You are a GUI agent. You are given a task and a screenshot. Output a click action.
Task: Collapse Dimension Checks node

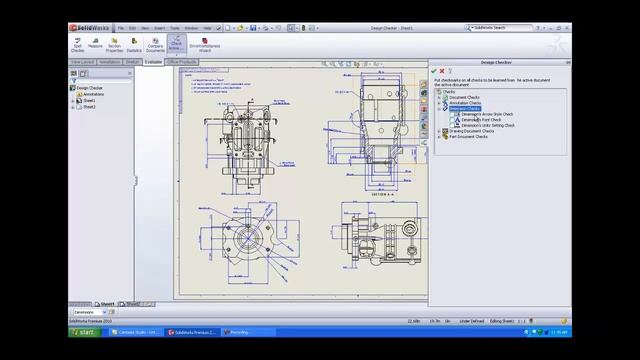(x=439, y=109)
